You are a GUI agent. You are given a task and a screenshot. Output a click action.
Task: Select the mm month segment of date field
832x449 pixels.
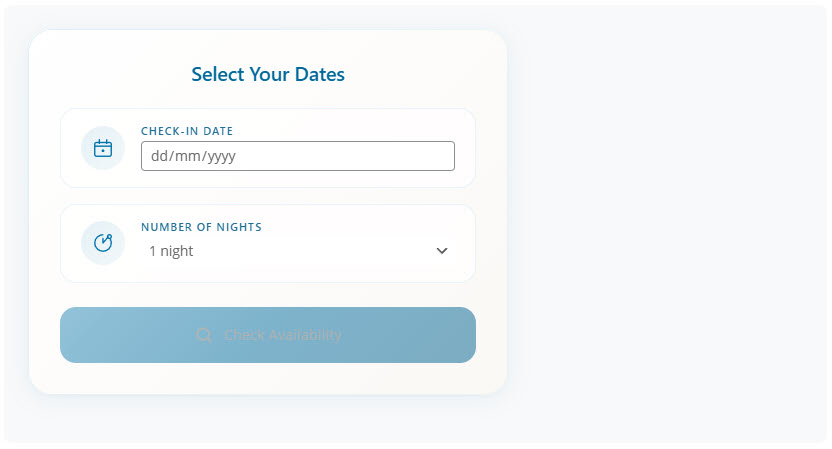189,156
